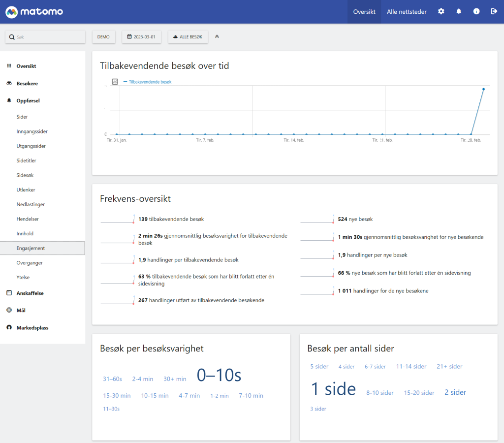Screen dimensions: 504x443
Task: Open the Overganger submenu item
Action: pos(30,263)
